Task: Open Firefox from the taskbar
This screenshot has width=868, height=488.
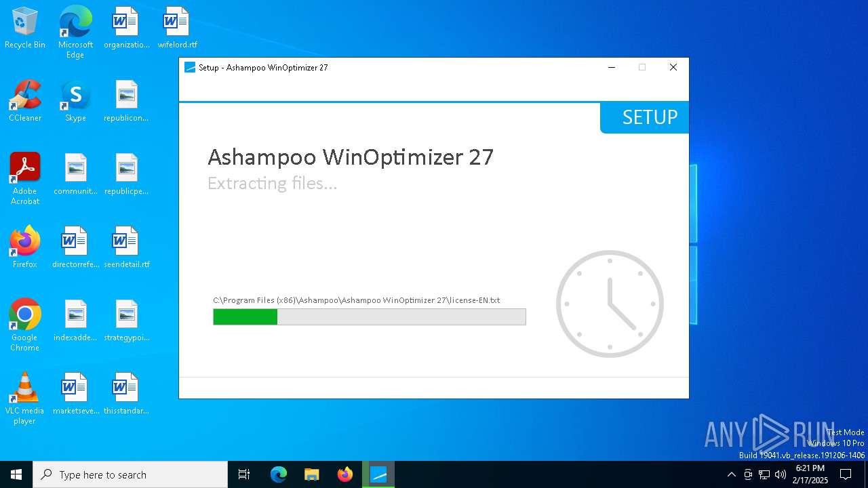Action: 345,474
